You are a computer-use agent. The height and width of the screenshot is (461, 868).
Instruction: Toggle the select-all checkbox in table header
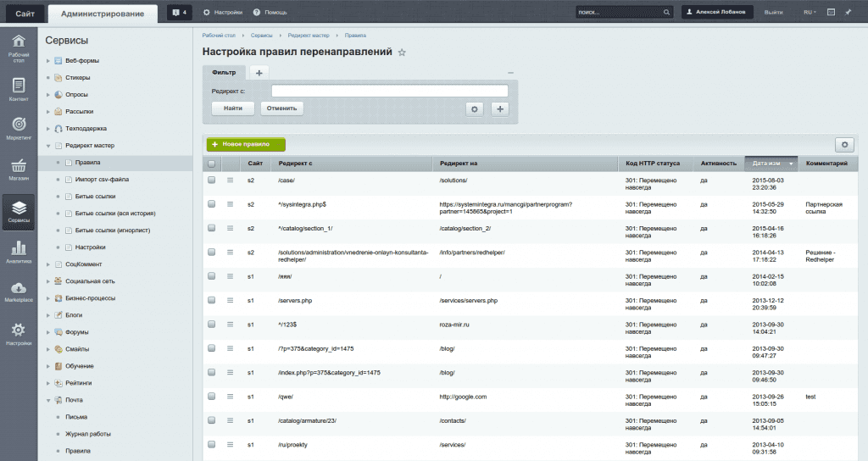pos(211,164)
